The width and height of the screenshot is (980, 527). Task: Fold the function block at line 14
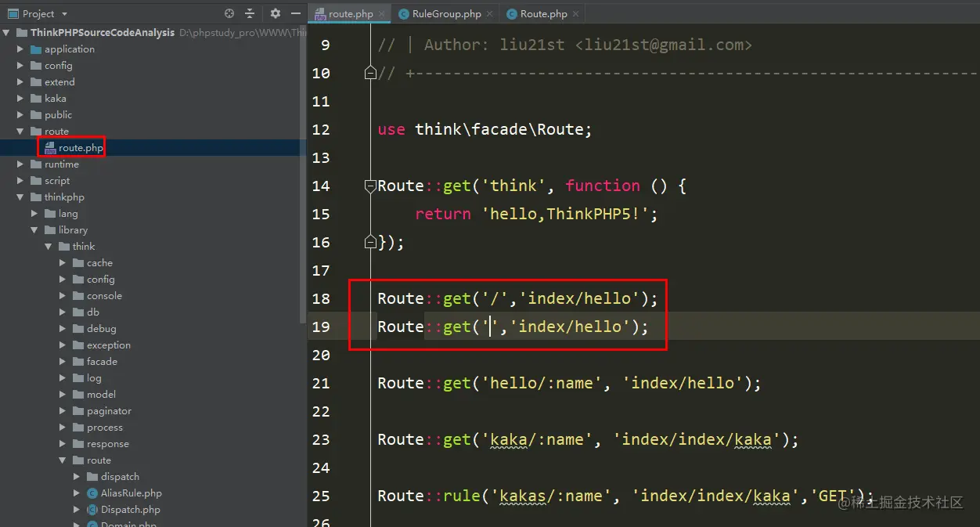coord(370,186)
